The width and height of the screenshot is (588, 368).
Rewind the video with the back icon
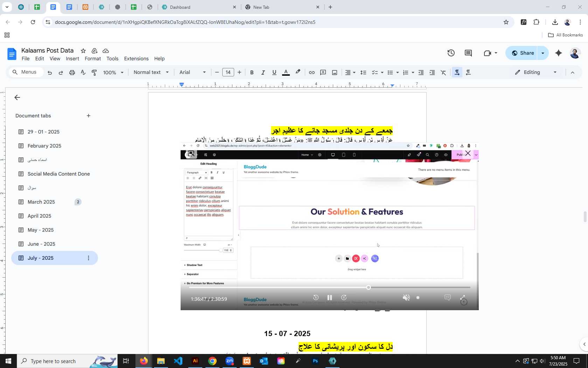point(316,298)
